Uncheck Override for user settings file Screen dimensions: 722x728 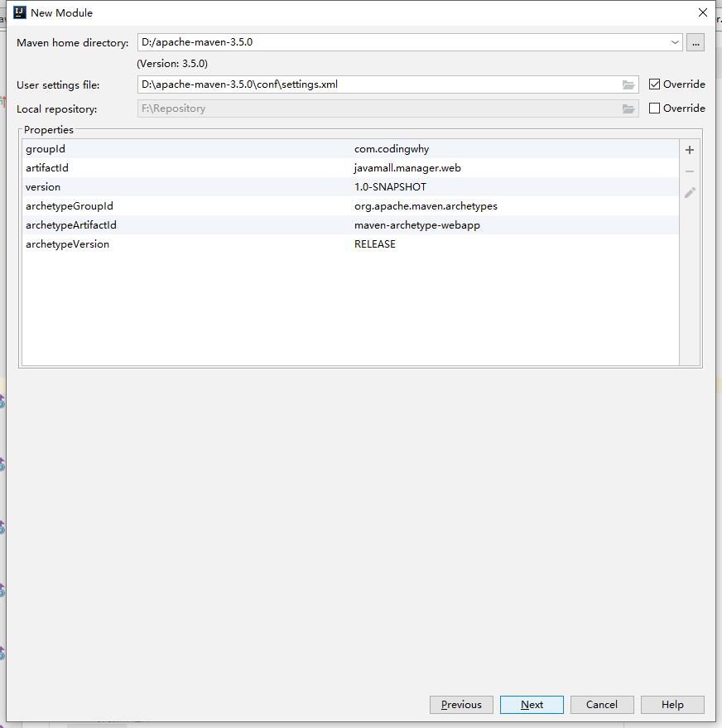(655, 84)
